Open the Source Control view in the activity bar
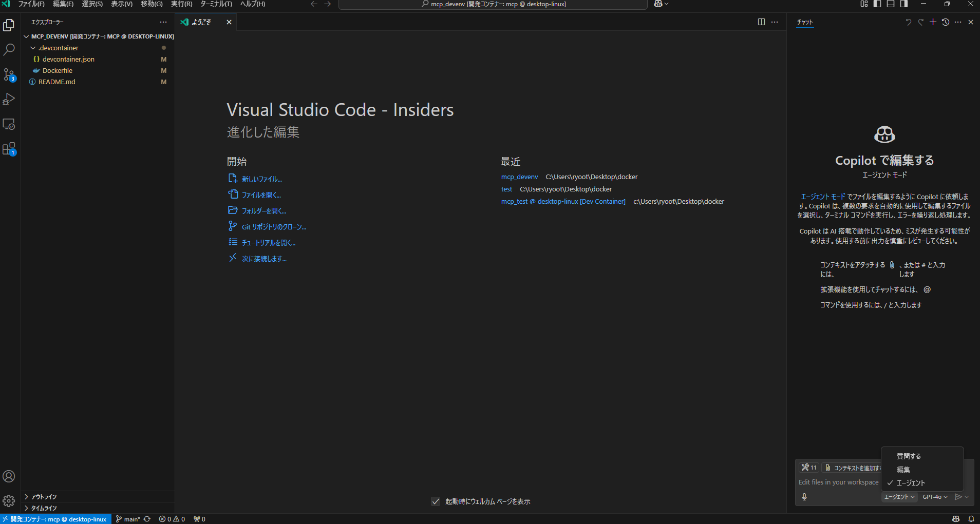Image resolution: width=980 pixels, height=524 pixels. coord(9,75)
